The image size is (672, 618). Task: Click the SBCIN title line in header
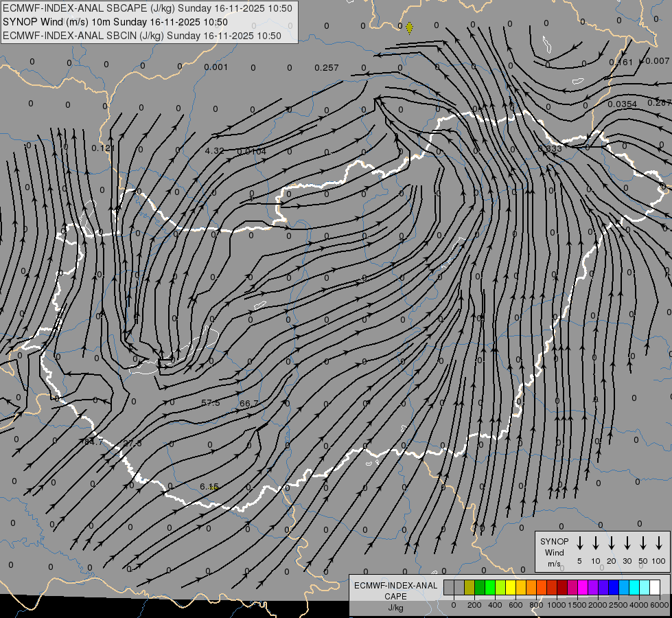[x=142, y=36]
